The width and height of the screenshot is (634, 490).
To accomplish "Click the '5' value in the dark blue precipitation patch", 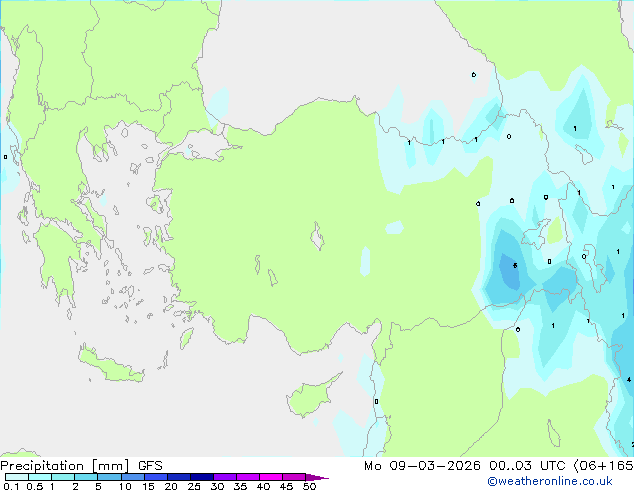I will pyautogui.click(x=515, y=266).
